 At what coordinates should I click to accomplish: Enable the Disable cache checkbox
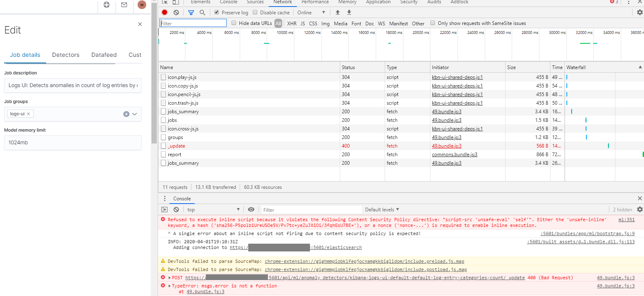coord(255,12)
